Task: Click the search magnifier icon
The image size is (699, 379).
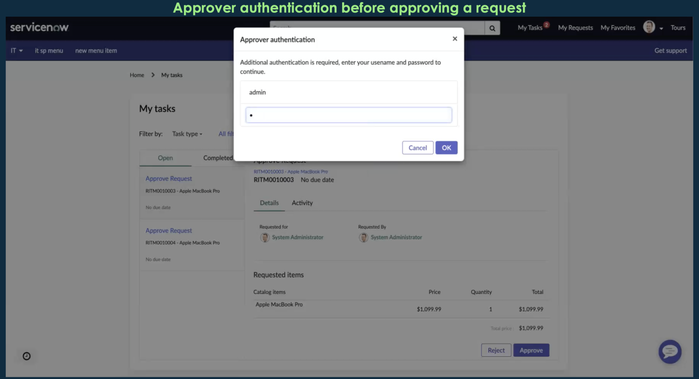Action: point(492,28)
